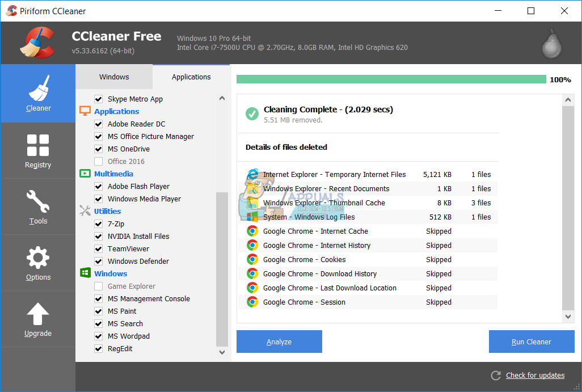
Task: Open the Tools wrench icon in sidebar
Action: pyautogui.click(x=37, y=203)
